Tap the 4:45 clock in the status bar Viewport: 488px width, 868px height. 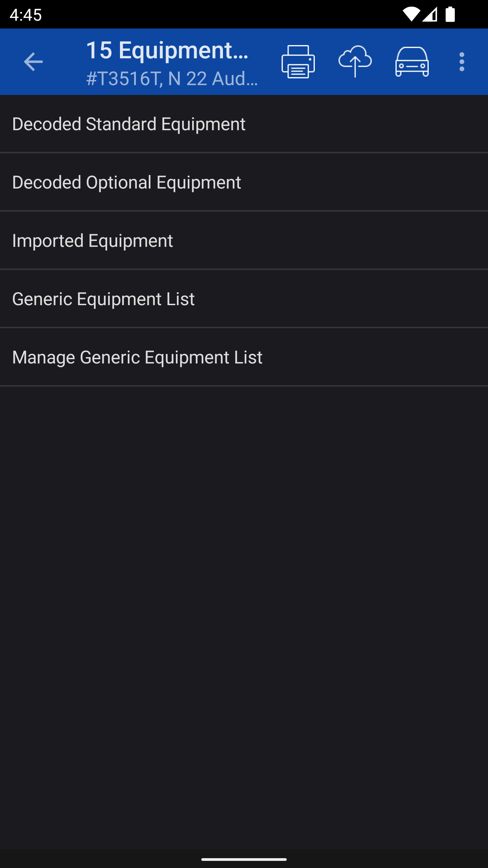point(26,15)
